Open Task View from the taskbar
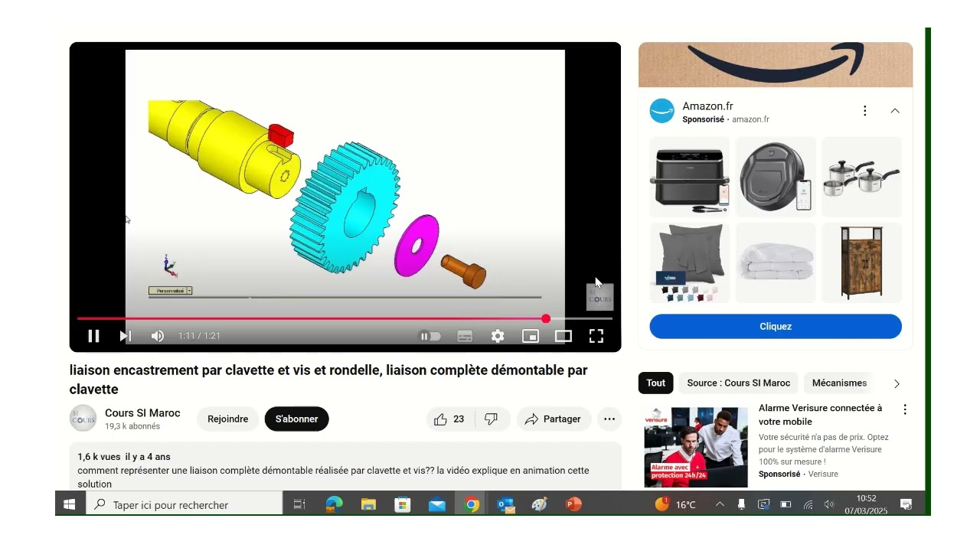This screenshot has height=551, width=980. [x=299, y=504]
